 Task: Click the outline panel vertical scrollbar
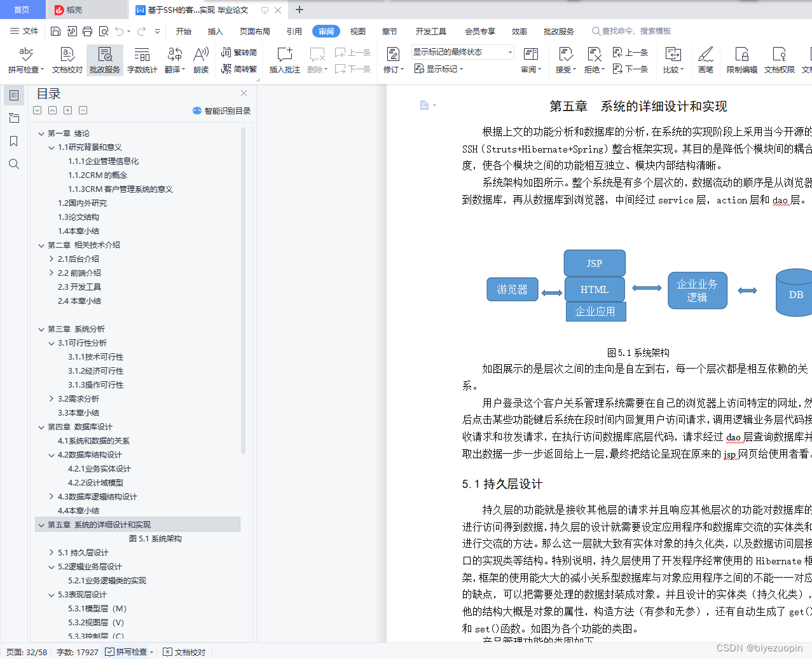[x=244, y=290]
